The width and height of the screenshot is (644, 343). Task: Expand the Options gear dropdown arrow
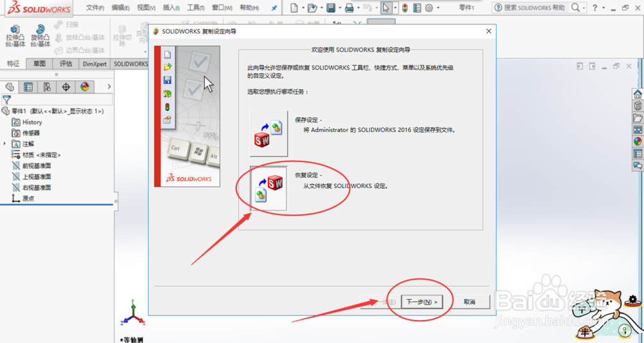(438, 8)
